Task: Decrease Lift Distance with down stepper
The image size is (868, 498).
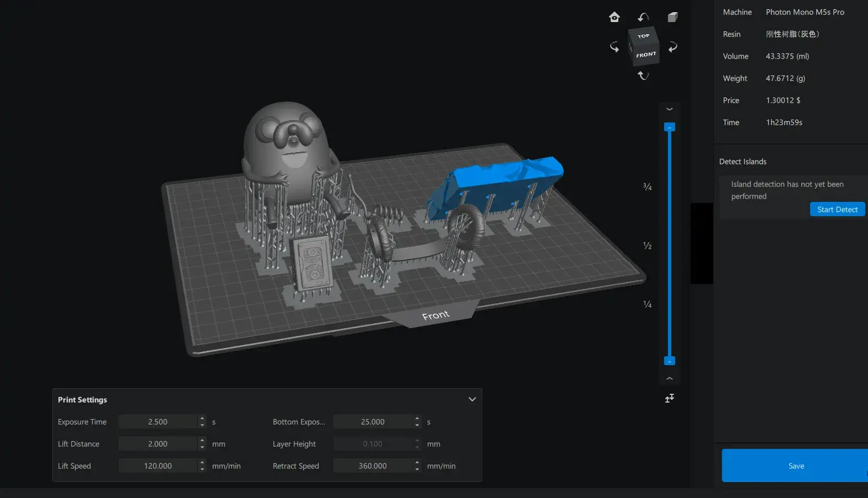Action: [202, 447]
